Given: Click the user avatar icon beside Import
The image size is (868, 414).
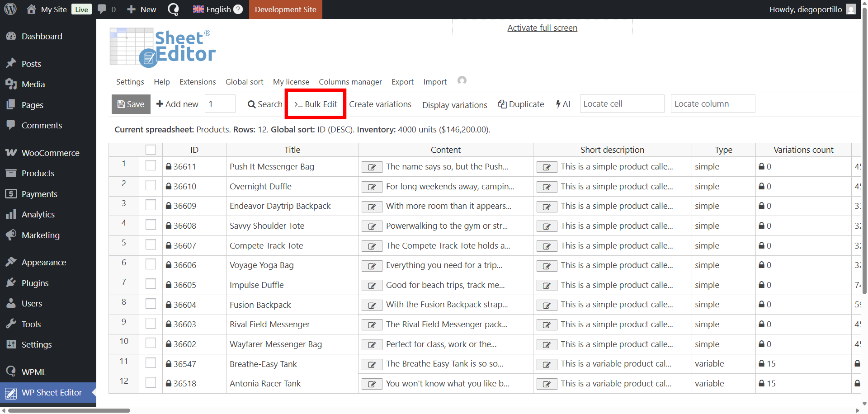Looking at the screenshot, I should pos(462,80).
